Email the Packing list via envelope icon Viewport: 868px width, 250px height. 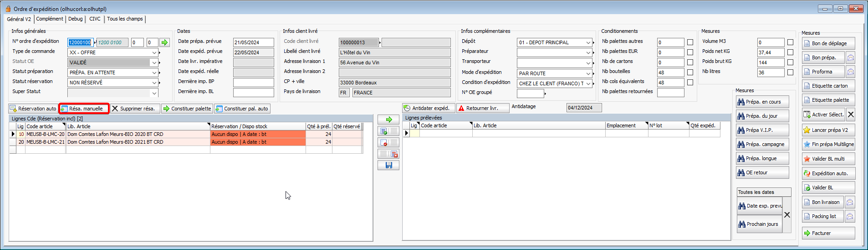click(x=850, y=217)
